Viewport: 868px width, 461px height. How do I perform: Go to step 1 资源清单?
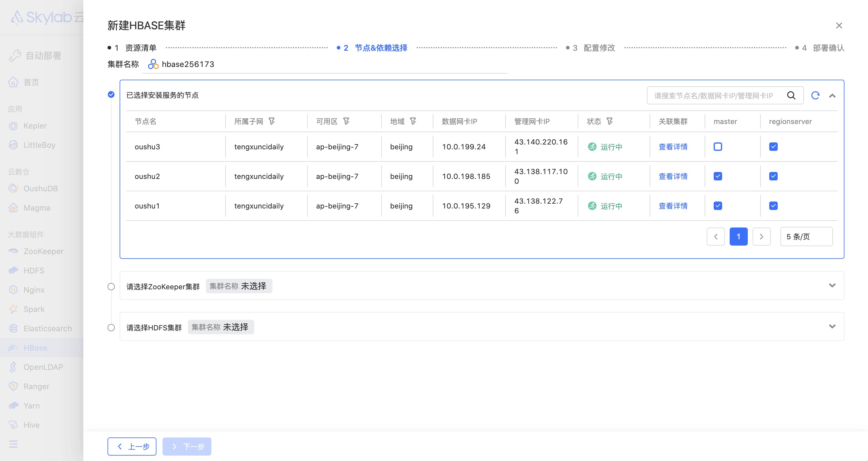pyautogui.click(x=132, y=48)
